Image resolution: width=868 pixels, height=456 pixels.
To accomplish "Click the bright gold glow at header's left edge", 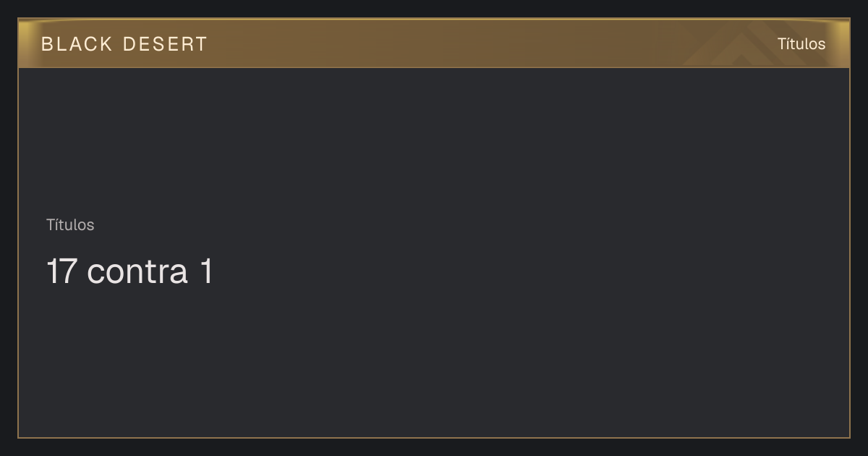I will tap(27, 43).
